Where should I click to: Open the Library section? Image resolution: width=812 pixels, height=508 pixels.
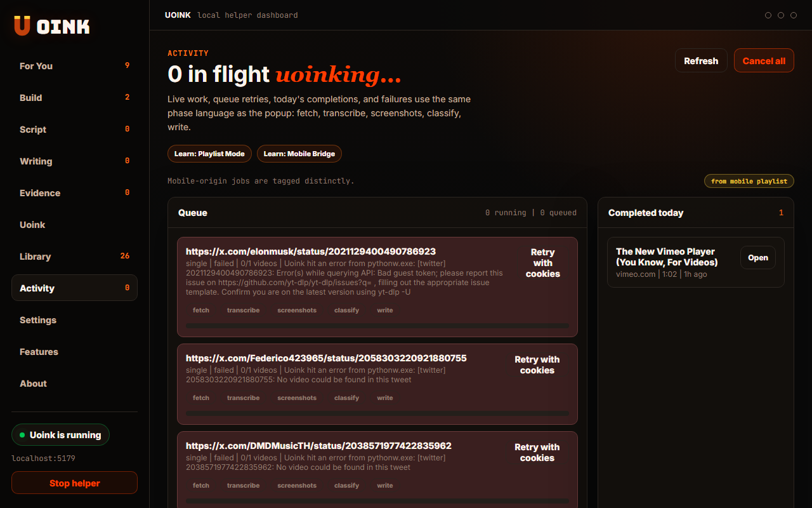[74, 256]
